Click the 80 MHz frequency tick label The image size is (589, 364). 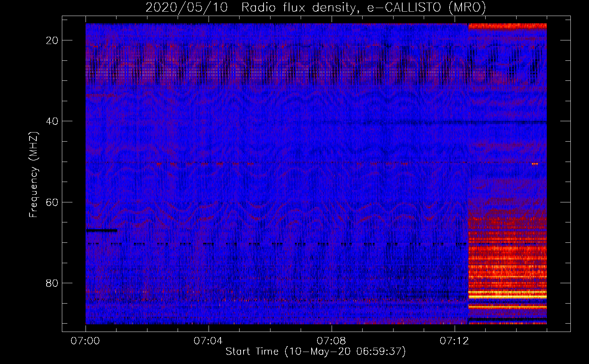pyautogui.click(x=52, y=283)
